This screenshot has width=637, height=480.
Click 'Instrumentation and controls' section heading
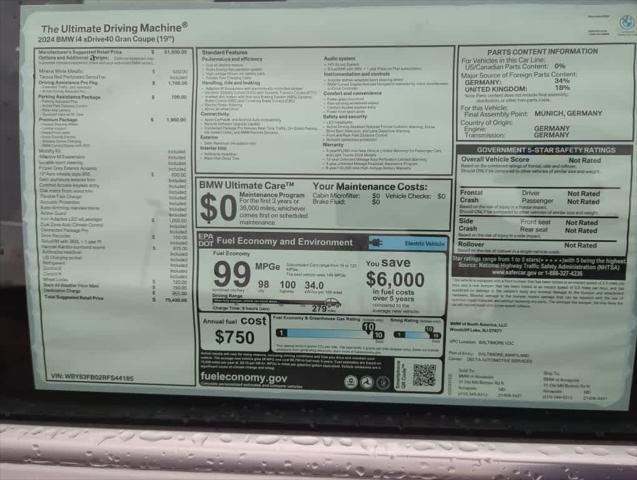tap(357, 74)
